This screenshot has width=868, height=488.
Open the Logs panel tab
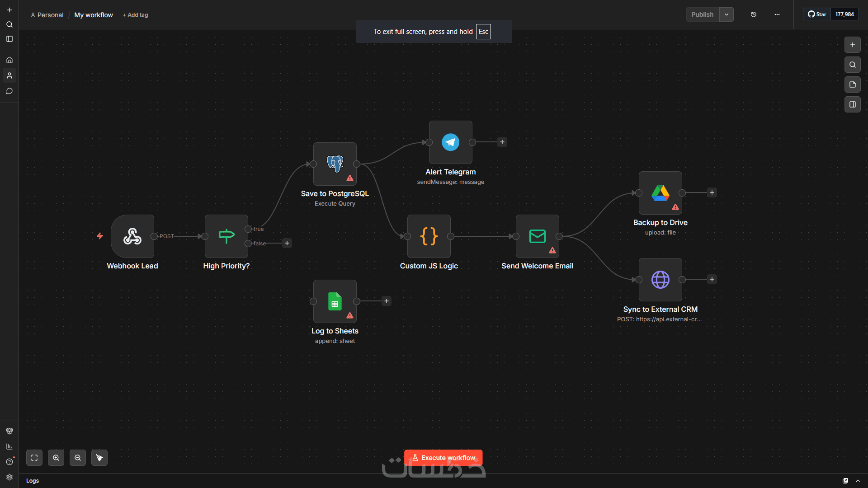(33, 481)
